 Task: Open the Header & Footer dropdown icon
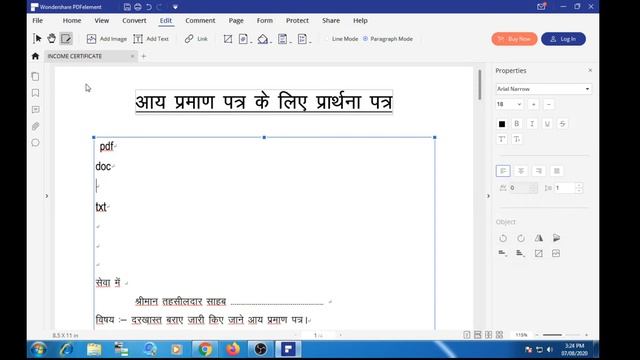point(284,39)
